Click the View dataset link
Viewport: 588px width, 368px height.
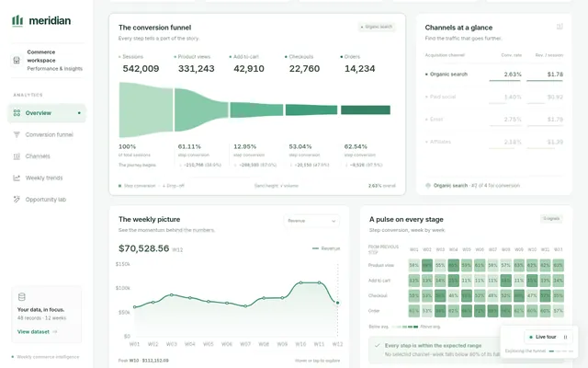click(x=37, y=331)
